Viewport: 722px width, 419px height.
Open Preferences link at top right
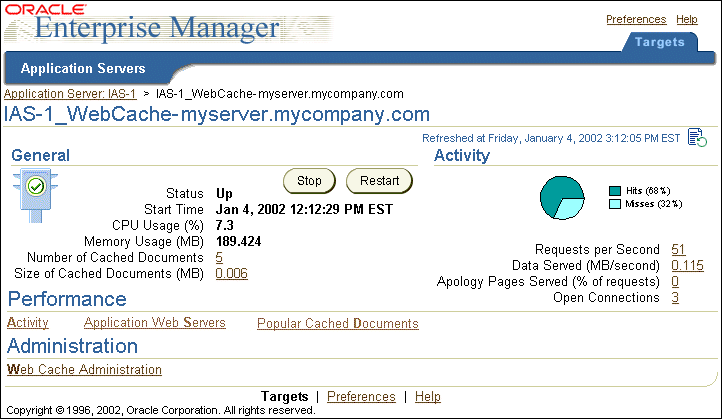[636, 19]
